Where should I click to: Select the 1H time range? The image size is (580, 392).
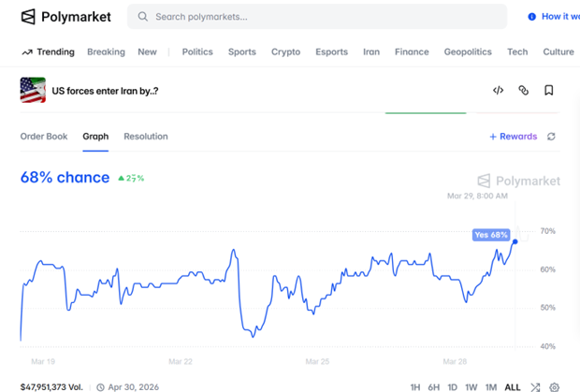[x=415, y=386]
